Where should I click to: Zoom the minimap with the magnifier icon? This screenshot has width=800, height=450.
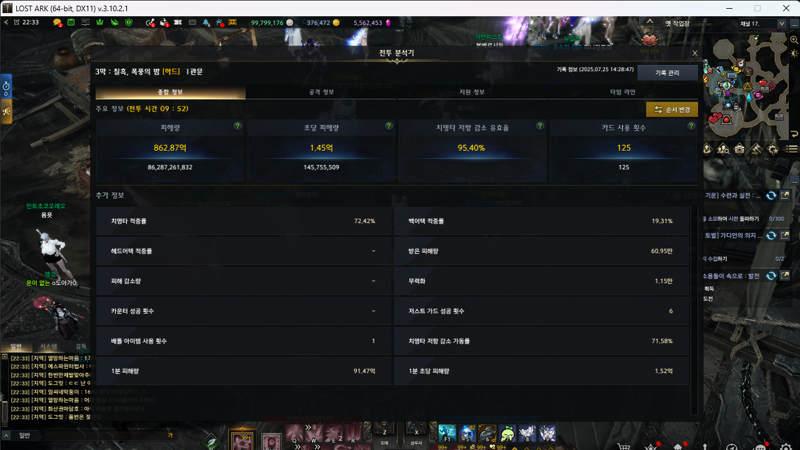[794, 40]
